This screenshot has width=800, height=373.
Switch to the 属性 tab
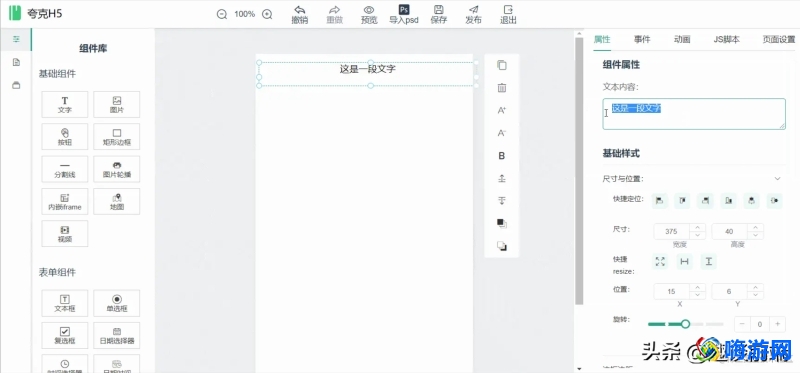pos(602,39)
